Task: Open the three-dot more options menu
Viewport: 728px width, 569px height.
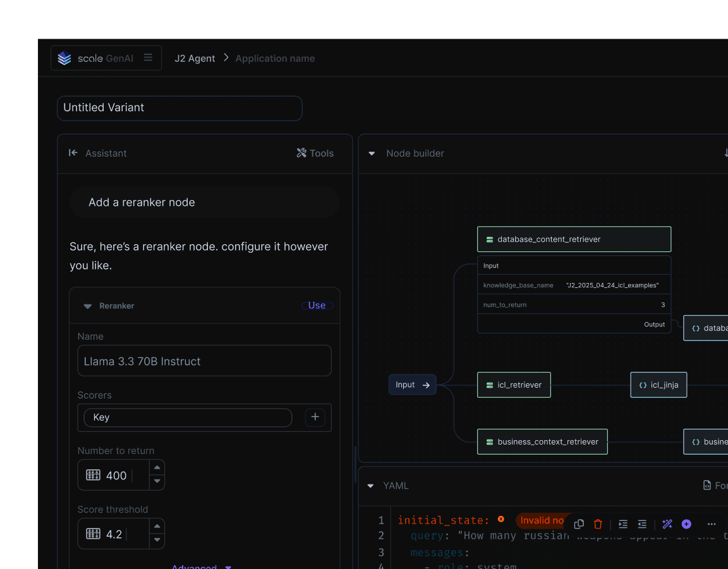Action: (x=712, y=524)
